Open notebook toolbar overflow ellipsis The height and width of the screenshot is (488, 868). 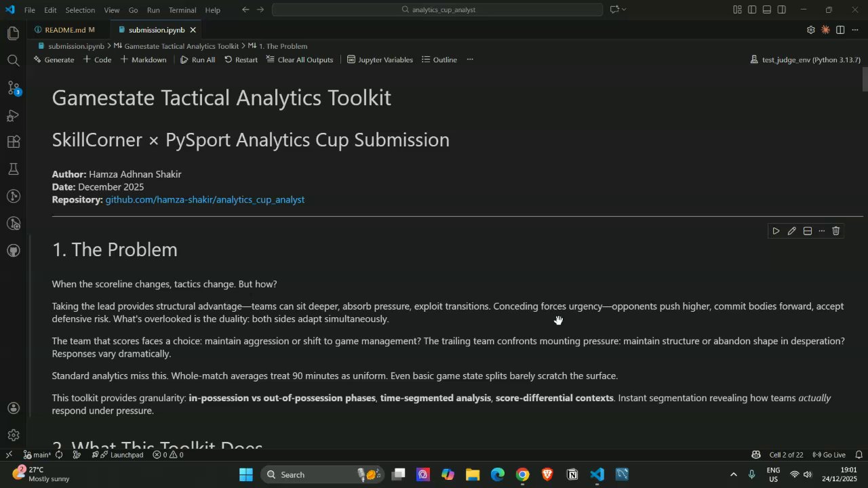469,60
